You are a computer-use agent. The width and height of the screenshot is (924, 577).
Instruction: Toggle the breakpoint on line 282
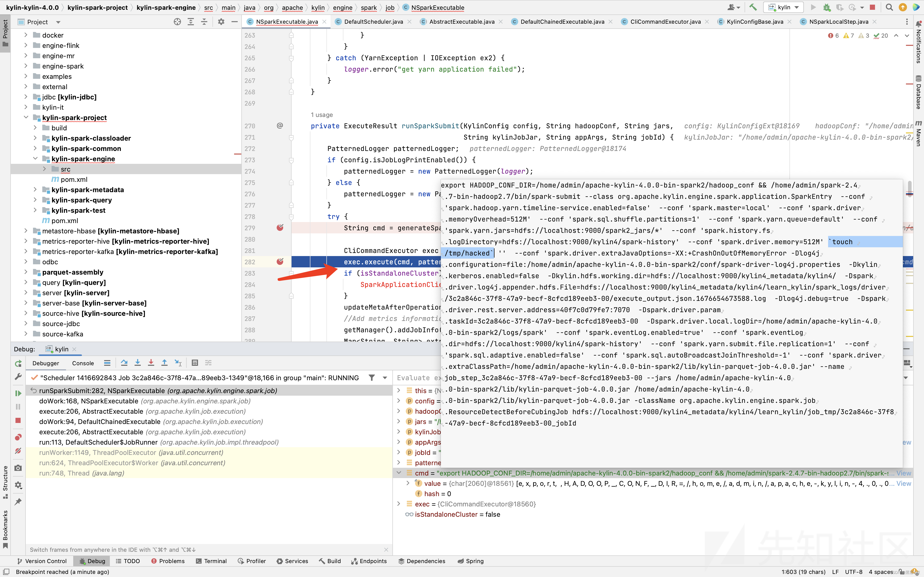click(280, 262)
